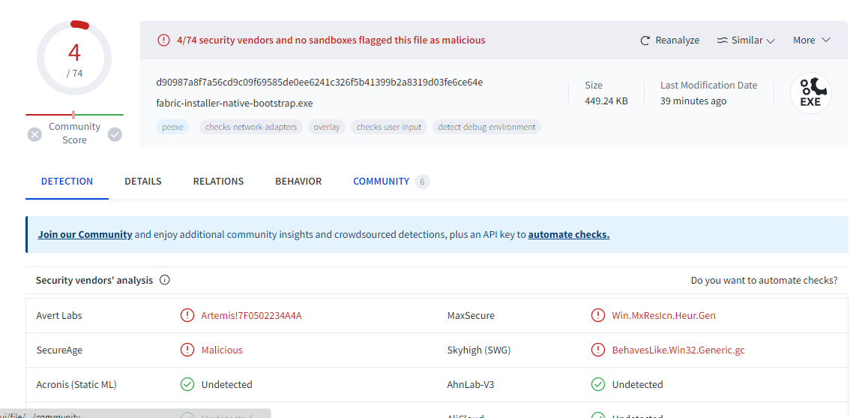Click the info icon beside Security vendors' analysis

(165, 280)
